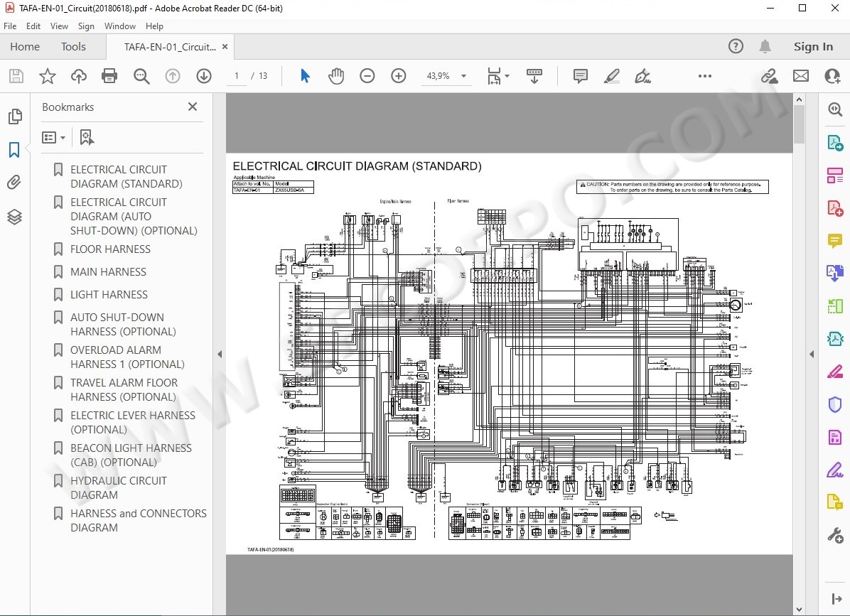
Task: Open the Help menu
Action: coord(154,26)
